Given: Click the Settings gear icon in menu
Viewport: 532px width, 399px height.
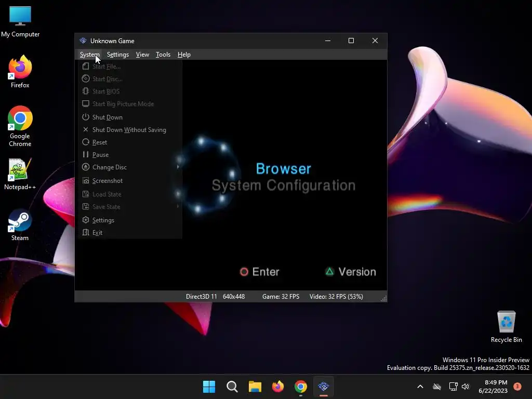Looking at the screenshot, I should [x=86, y=220].
